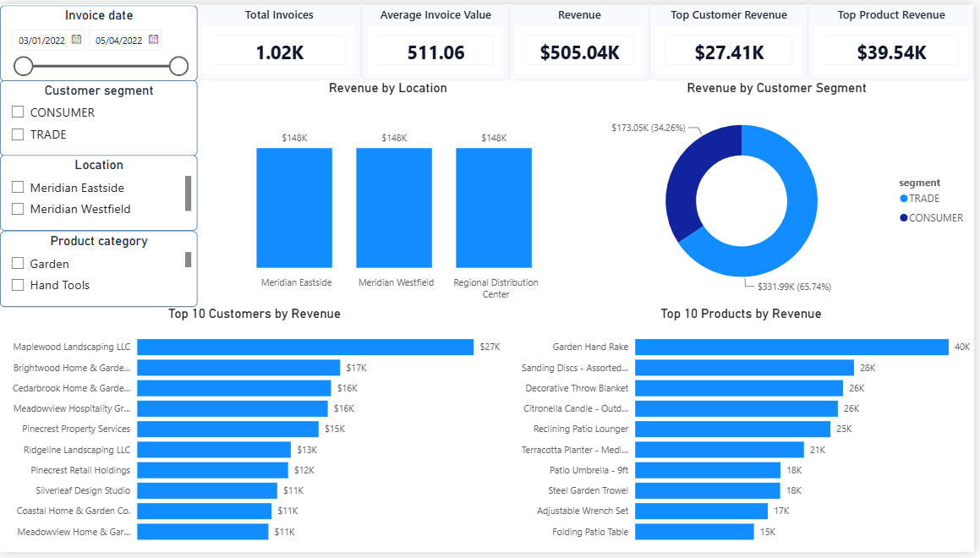Click the right handle of the date slider
The image size is (980, 558).
[178, 66]
